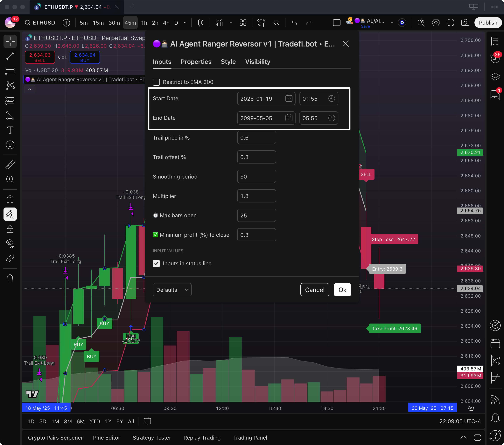Viewport: 504px width, 445px height.
Task: Click the Ok button
Action: tap(342, 290)
